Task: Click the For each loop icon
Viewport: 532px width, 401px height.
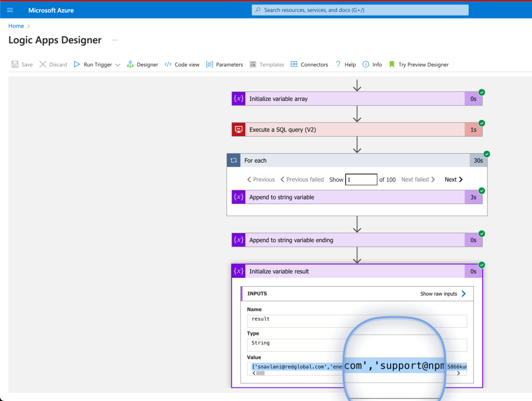Action: click(x=234, y=161)
